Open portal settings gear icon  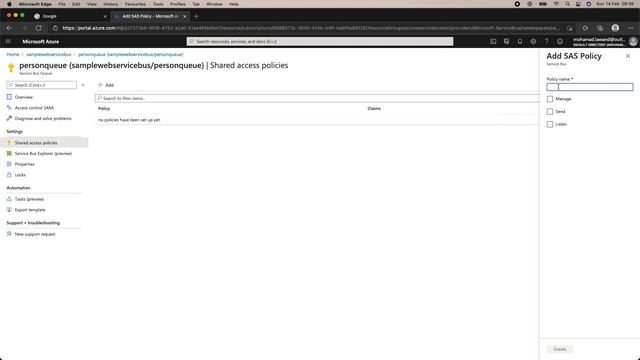533,42
